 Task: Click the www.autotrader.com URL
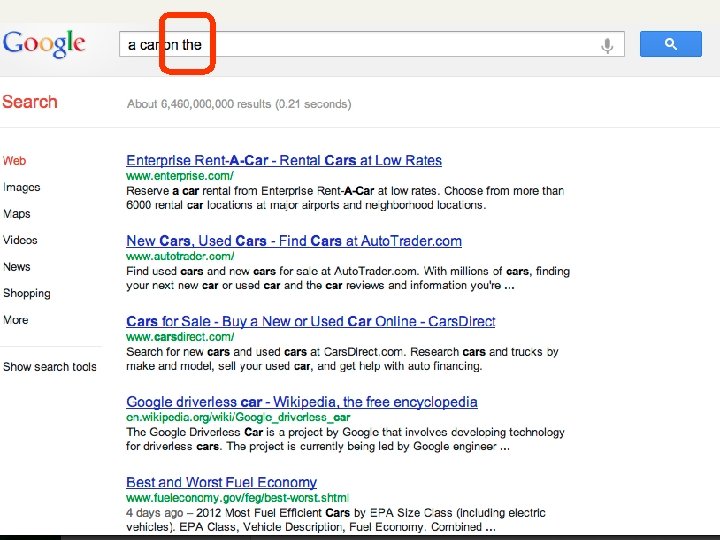pos(180,256)
